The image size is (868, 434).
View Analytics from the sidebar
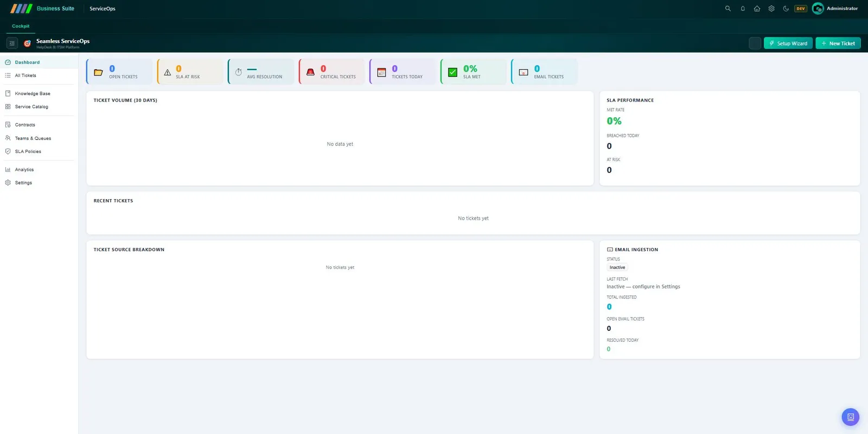point(39,170)
